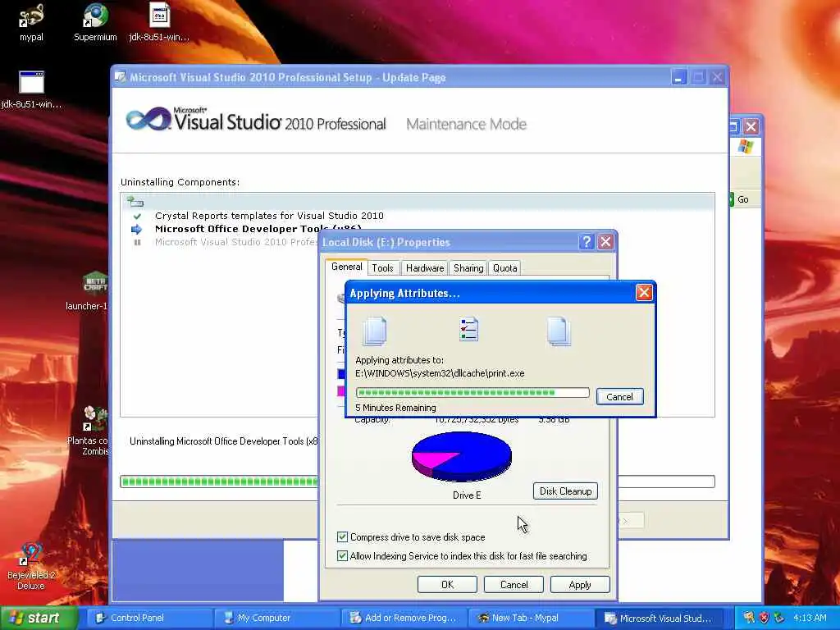This screenshot has height=630, width=840.
Task: Switch to Microsoft Visual Studio taskbar item
Action: 659,618
